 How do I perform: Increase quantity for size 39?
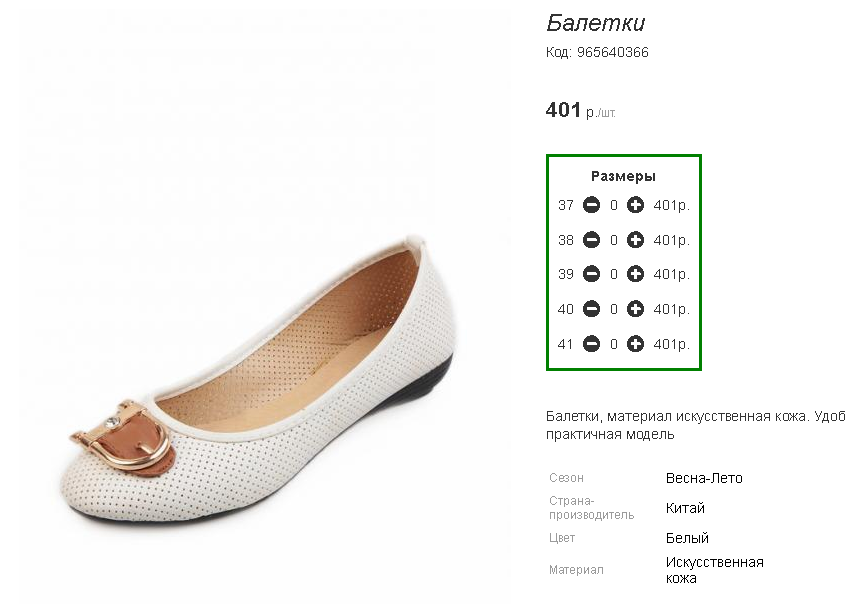tap(635, 274)
